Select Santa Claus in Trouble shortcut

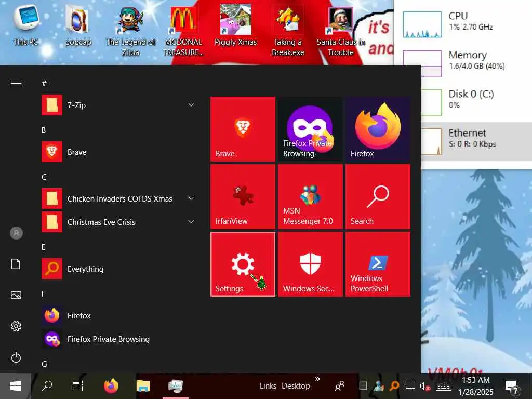pos(341,31)
